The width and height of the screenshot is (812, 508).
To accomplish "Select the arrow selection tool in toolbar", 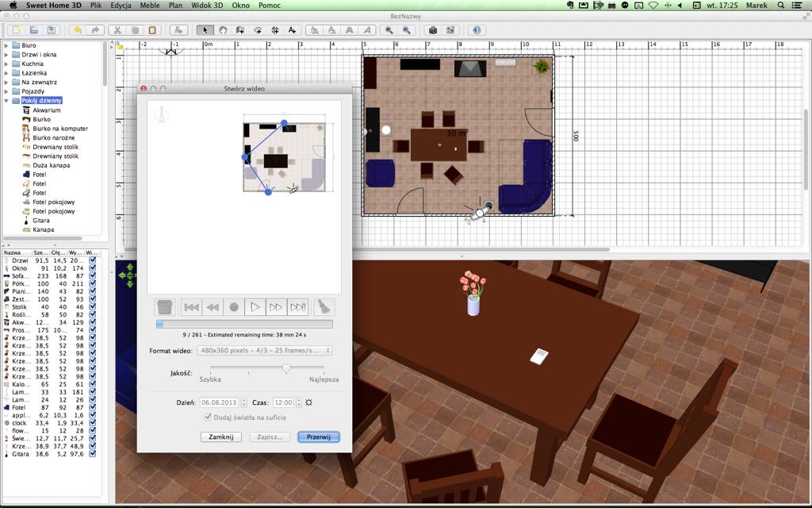I will click(x=205, y=30).
